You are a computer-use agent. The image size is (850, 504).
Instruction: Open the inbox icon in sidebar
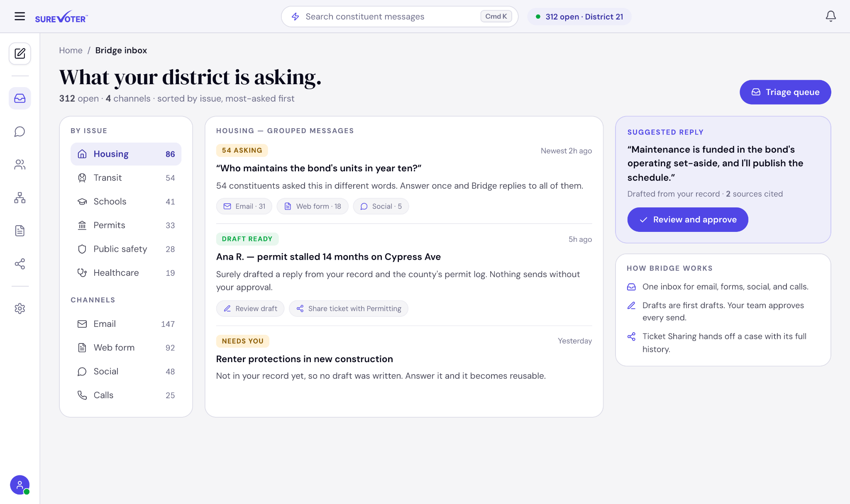click(x=20, y=98)
